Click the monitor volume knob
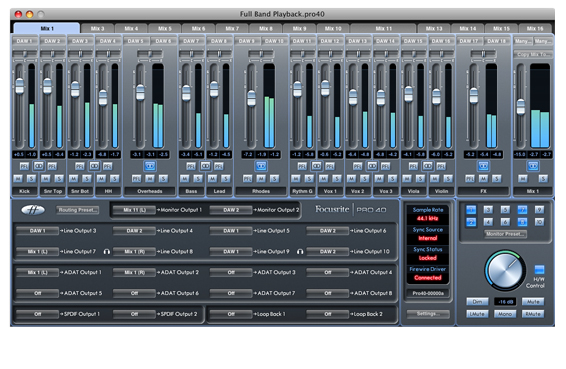Image resolution: width=566 pixels, height=369 pixels. click(505, 270)
